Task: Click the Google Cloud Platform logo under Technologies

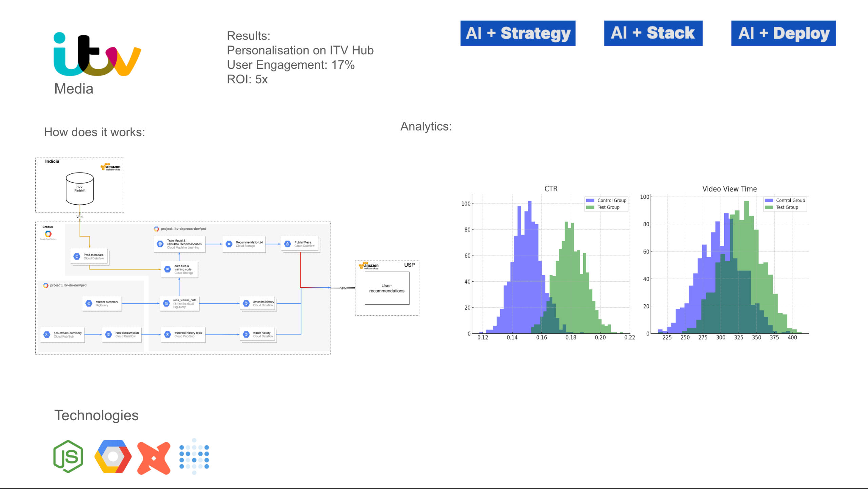Action: (x=113, y=456)
